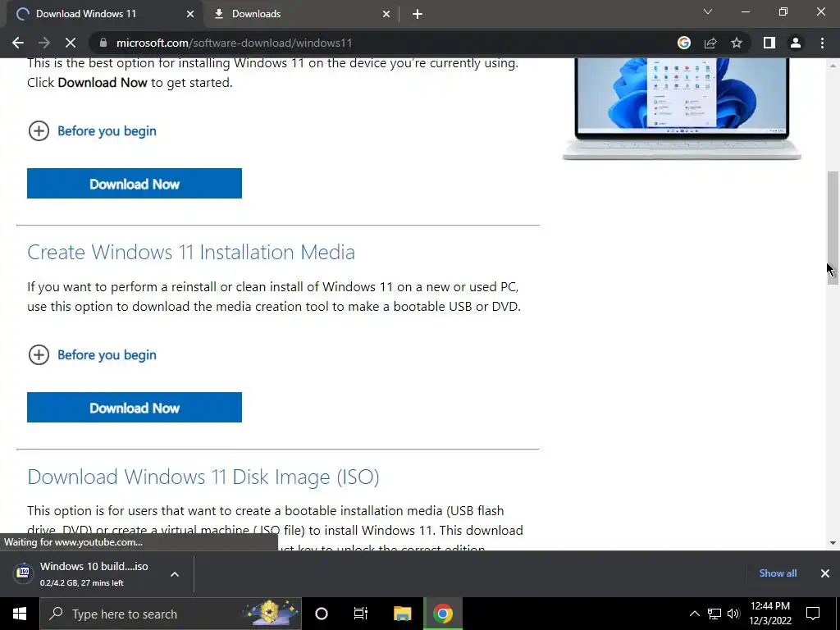
Task: Click Create Windows 11 Installation Media heading
Action: [191, 252]
